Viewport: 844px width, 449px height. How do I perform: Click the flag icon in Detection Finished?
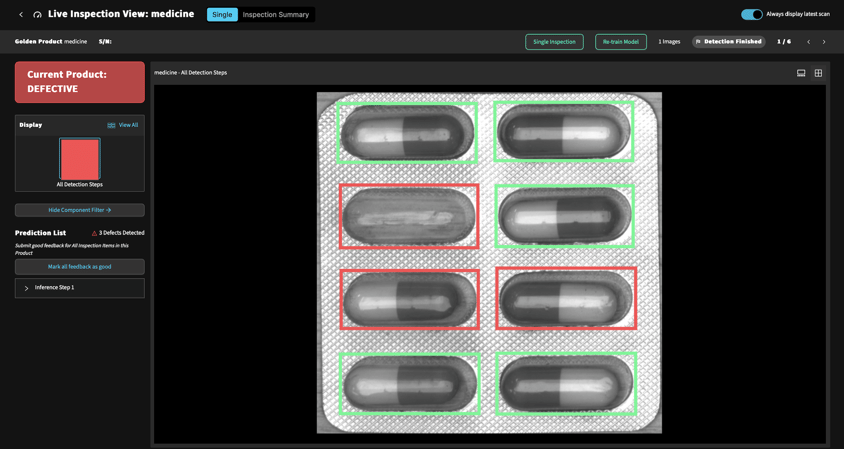698,42
